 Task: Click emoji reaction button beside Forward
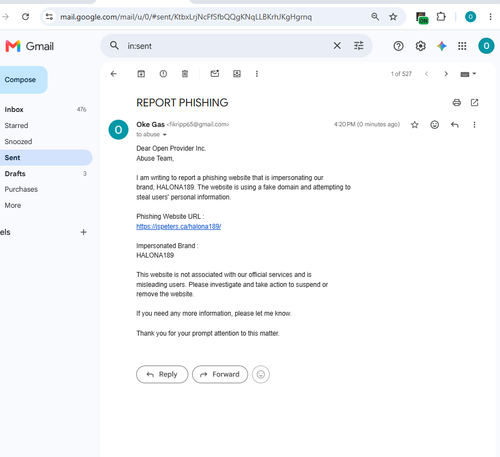(261, 374)
